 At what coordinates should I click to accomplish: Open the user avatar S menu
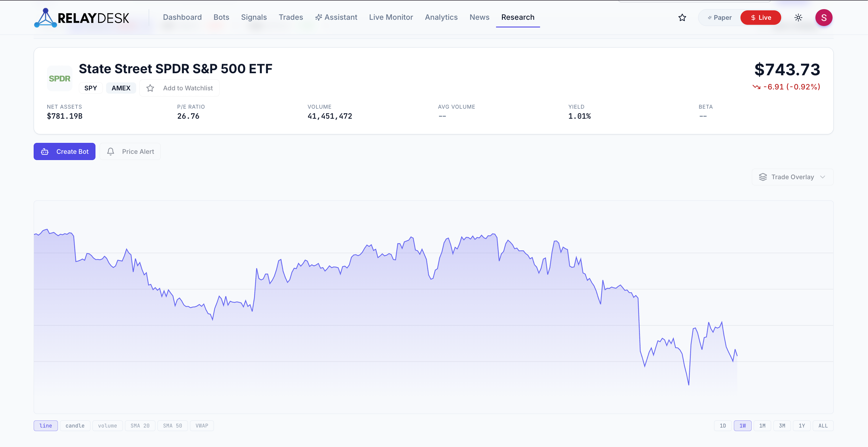pos(823,17)
